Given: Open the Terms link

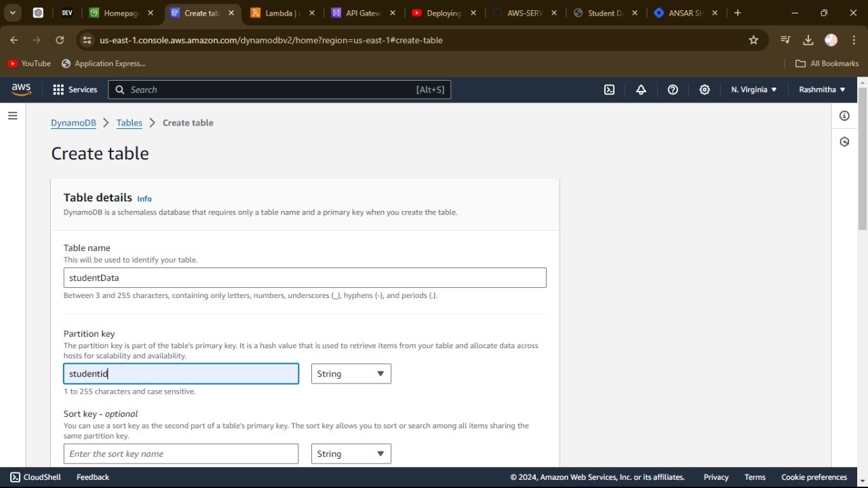Looking at the screenshot, I should 755,477.
